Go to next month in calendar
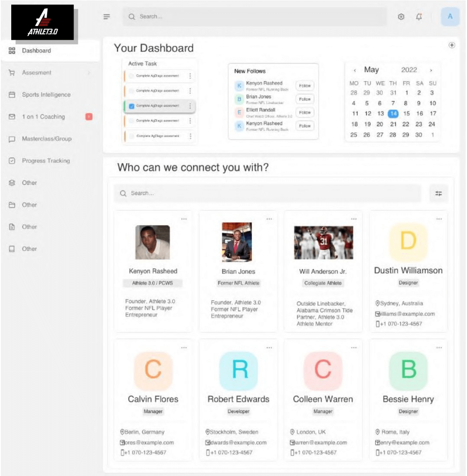The height and width of the screenshot is (476, 467). tap(431, 70)
